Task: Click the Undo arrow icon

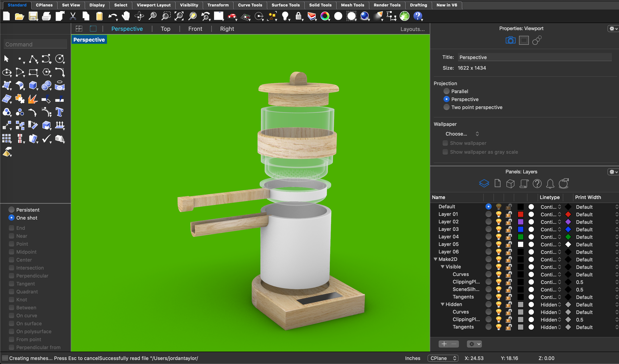Action: 113,16
